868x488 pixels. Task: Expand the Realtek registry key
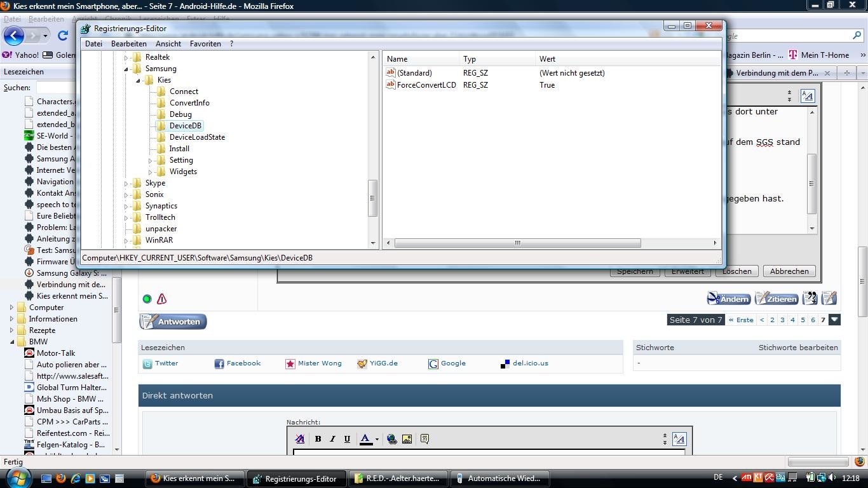pyautogui.click(x=126, y=57)
